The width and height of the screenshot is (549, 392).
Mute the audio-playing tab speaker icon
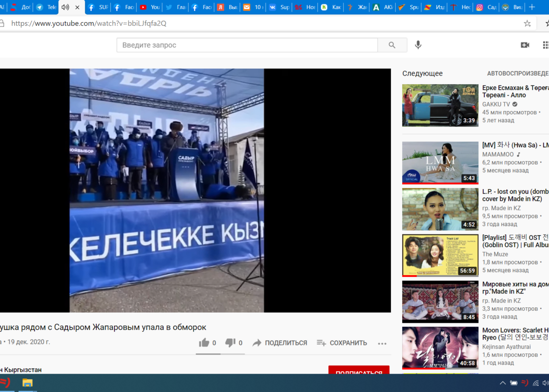pyautogui.click(x=65, y=7)
